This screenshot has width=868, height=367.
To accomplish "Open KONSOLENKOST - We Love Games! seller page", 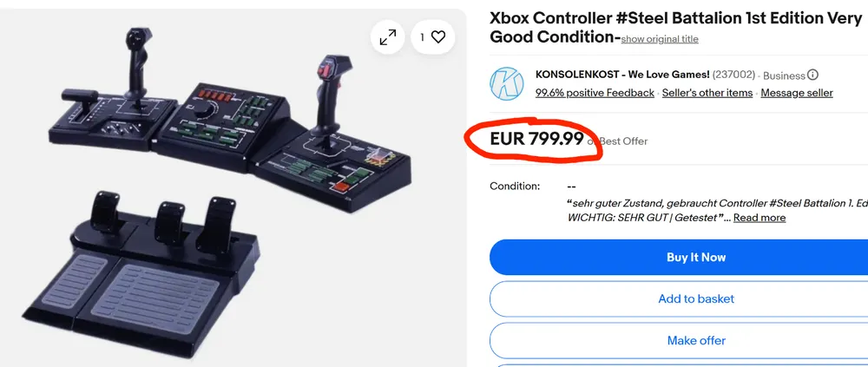I will pos(622,75).
